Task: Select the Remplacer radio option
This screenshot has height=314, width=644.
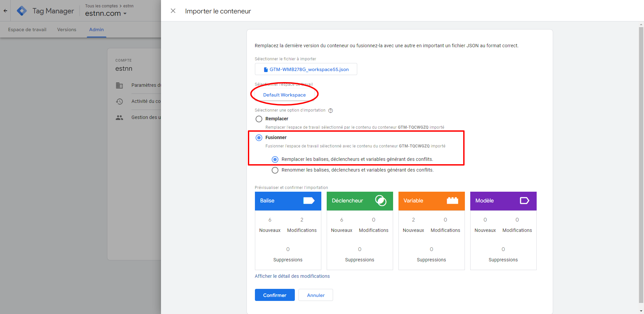Action: 259,119
